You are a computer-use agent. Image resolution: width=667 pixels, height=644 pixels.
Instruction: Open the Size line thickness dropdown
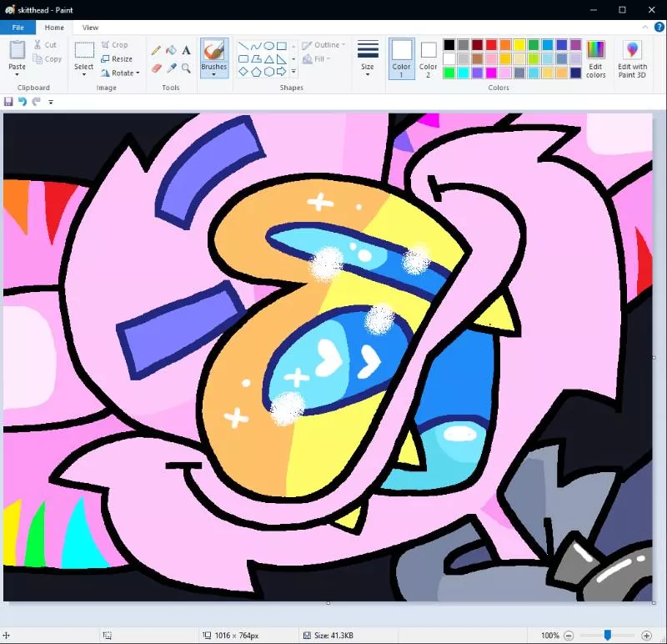click(368, 58)
